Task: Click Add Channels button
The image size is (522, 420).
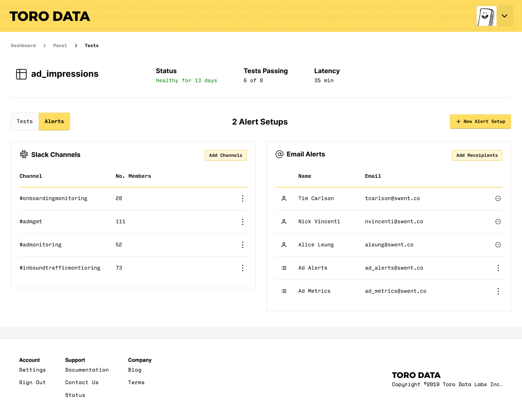Action: [x=226, y=155]
